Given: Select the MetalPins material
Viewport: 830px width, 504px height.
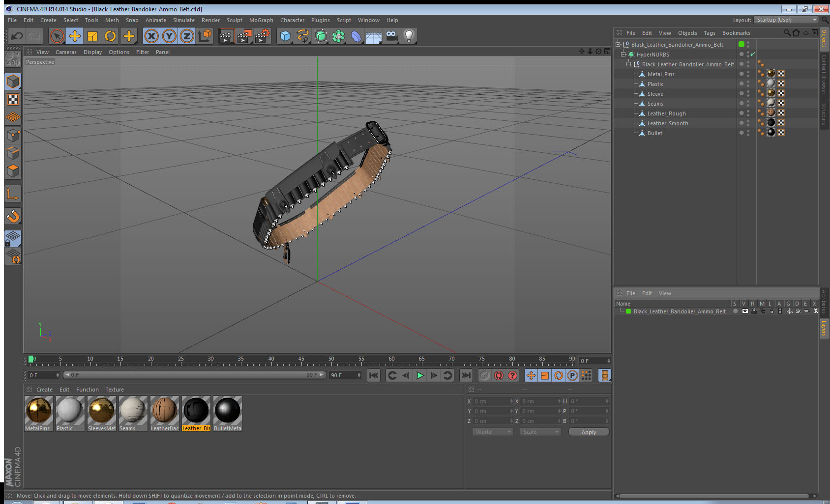Looking at the screenshot, I should (38, 414).
